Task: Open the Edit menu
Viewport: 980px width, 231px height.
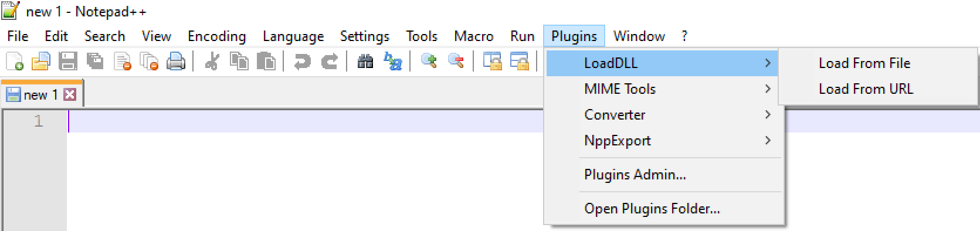Action: pos(56,36)
